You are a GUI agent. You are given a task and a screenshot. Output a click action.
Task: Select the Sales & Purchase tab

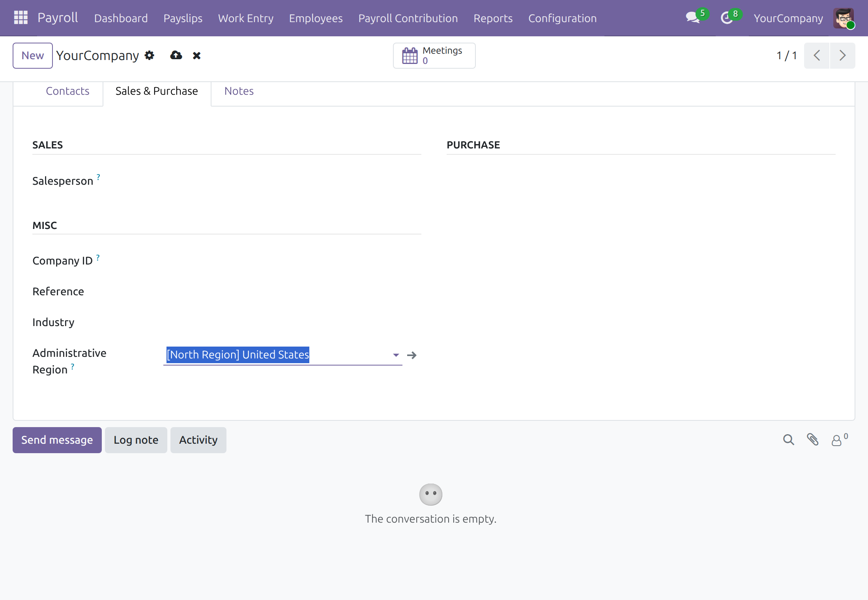point(157,91)
